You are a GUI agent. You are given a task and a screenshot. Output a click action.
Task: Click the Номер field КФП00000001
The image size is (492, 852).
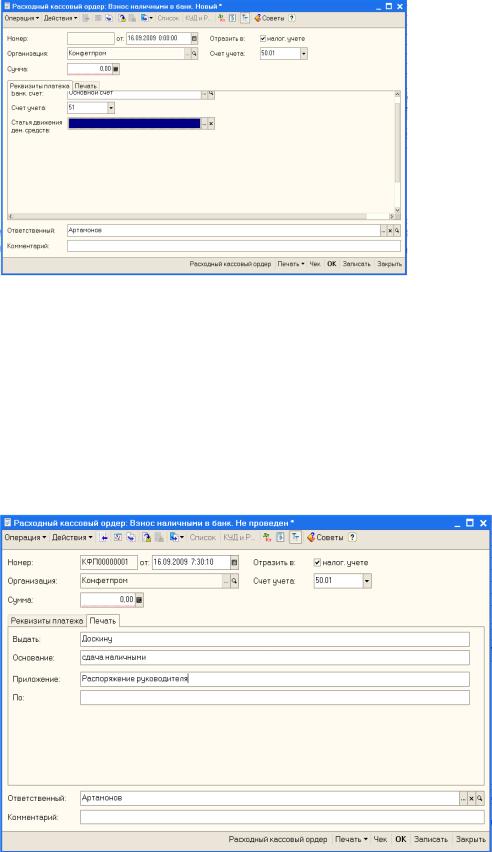(109, 563)
